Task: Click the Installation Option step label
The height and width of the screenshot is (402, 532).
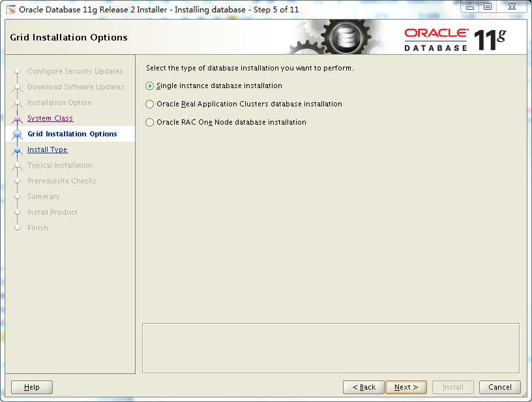Action: [59, 102]
